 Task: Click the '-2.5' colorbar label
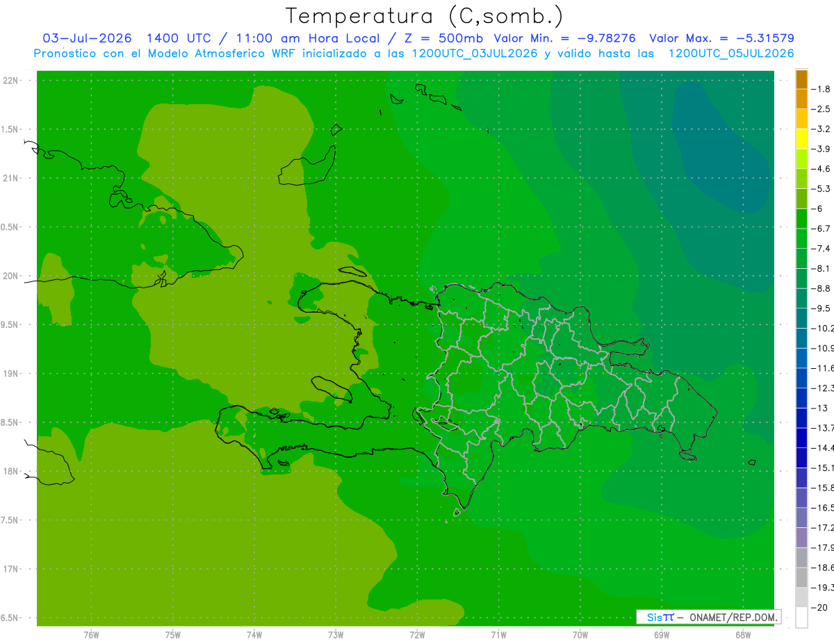point(821,109)
